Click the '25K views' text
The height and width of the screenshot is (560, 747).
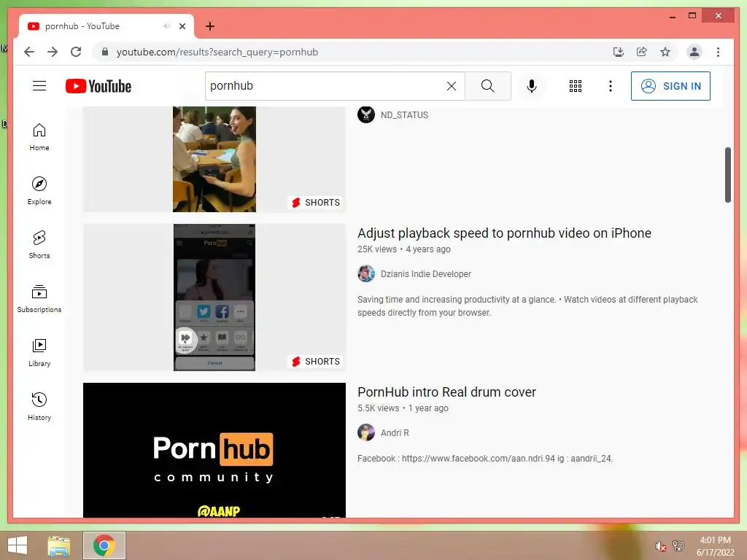click(377, 249)
